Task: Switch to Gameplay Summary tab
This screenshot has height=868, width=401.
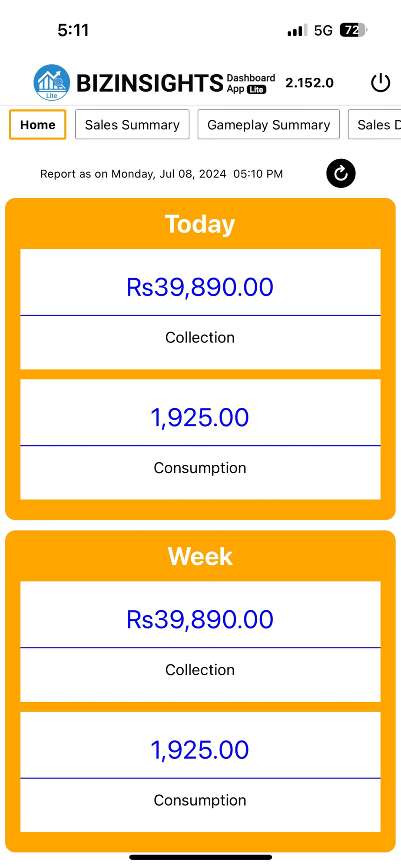Action: click(268, 125)
